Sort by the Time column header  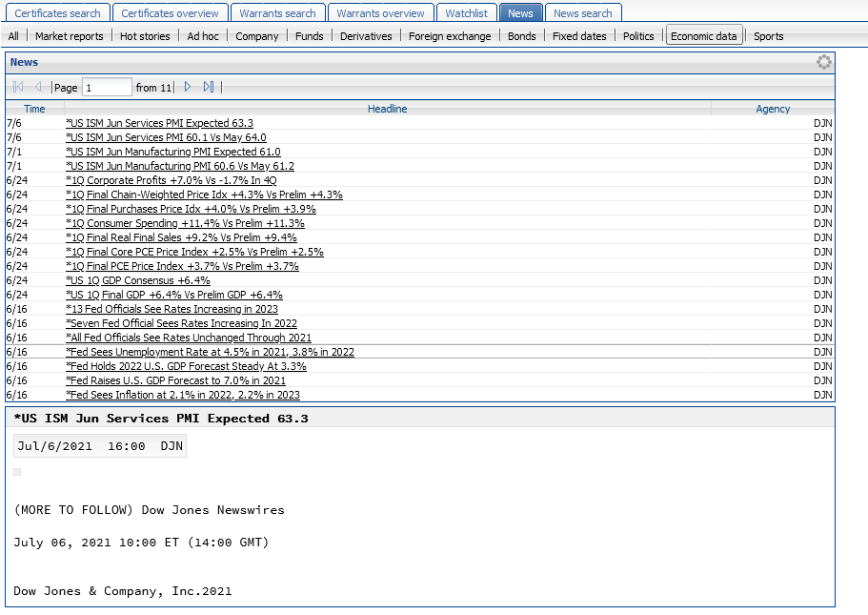34,109
